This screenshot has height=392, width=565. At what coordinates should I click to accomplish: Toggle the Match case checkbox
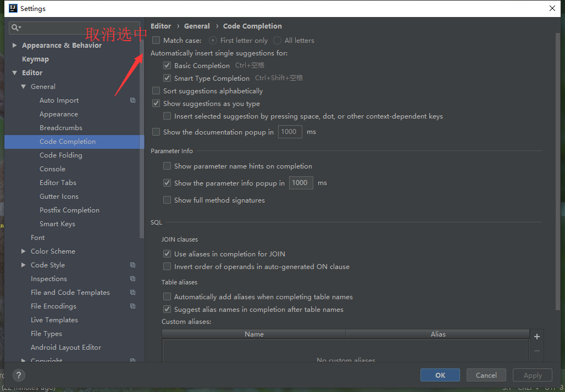pyautogui.click(x=156, y=40)
